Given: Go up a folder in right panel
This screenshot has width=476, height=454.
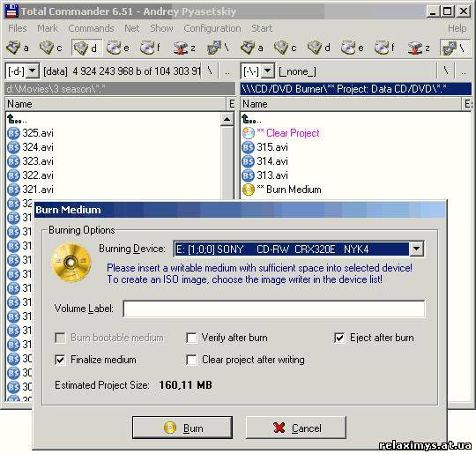Looking at the screenshot, I should click(251, 119).
